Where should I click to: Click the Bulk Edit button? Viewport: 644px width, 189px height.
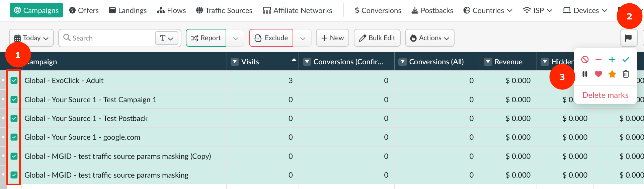(x=377, y=38)
